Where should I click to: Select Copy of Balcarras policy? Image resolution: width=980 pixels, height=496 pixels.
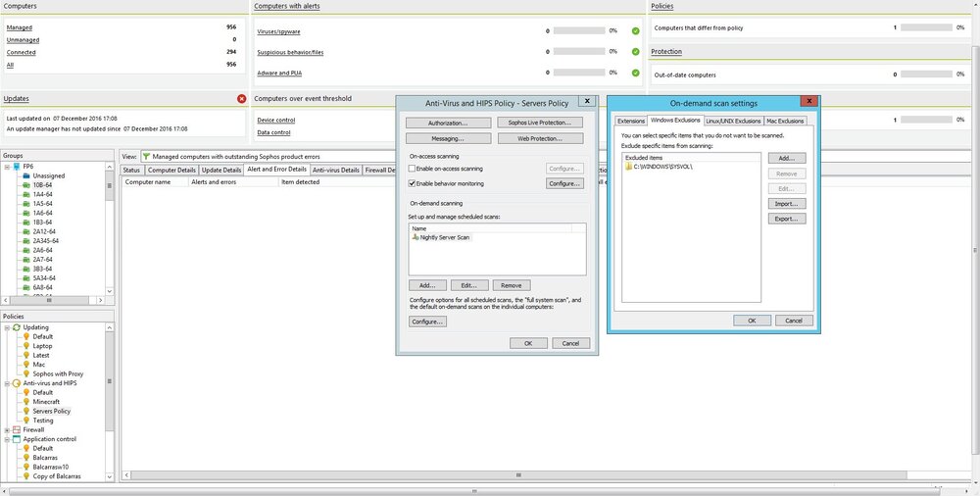pyautogui.click(x=57, y=476)
